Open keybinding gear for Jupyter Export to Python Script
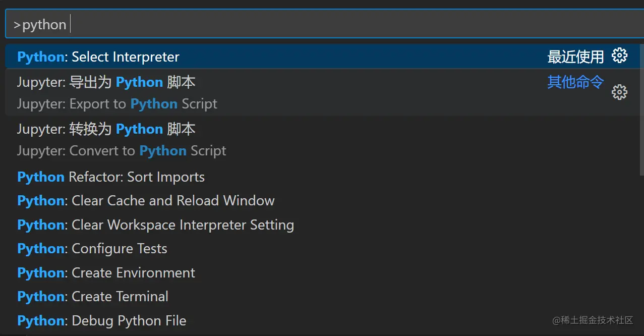644x336 pixels. 619,92
